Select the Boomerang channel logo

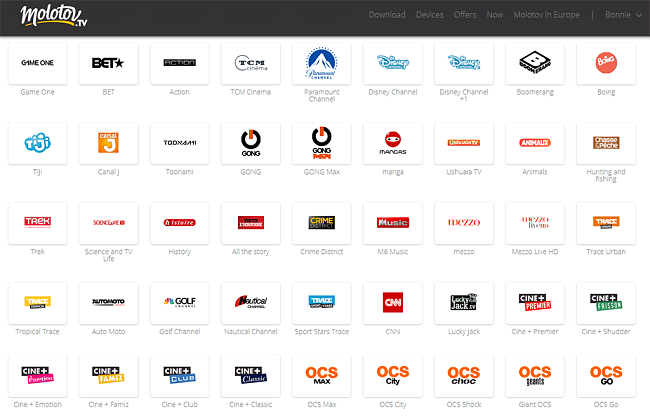(x=535, y=63)
